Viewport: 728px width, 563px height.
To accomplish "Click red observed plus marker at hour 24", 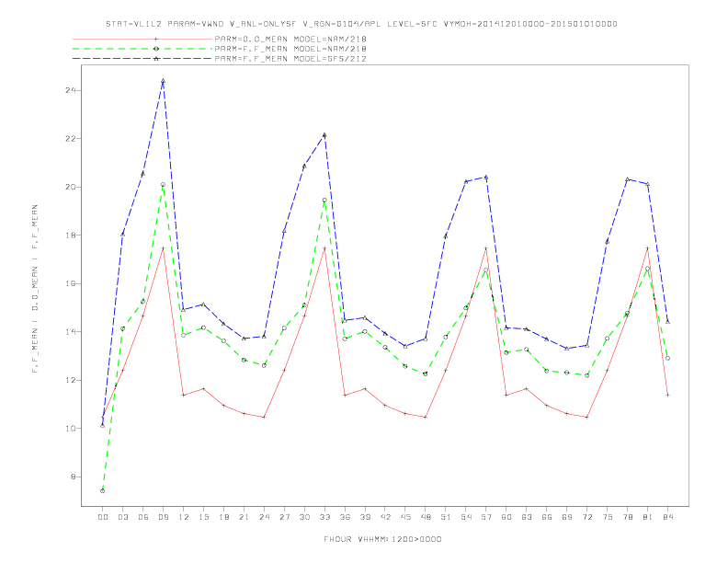I will 264,417.
